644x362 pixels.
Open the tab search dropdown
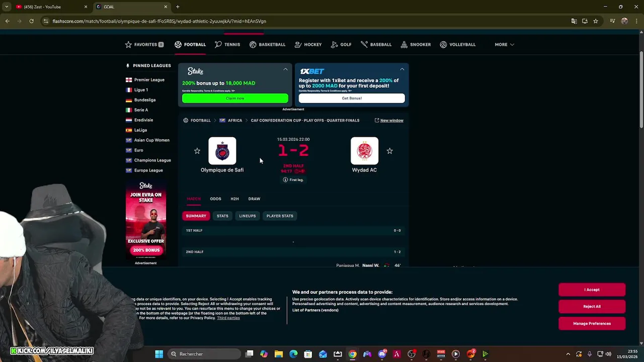coord(6,7)
